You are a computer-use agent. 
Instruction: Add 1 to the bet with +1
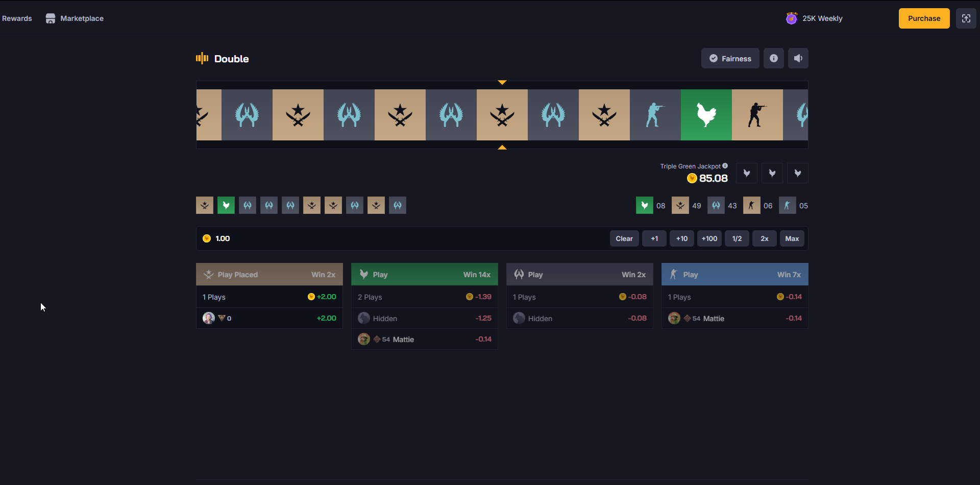coord(654,238)
